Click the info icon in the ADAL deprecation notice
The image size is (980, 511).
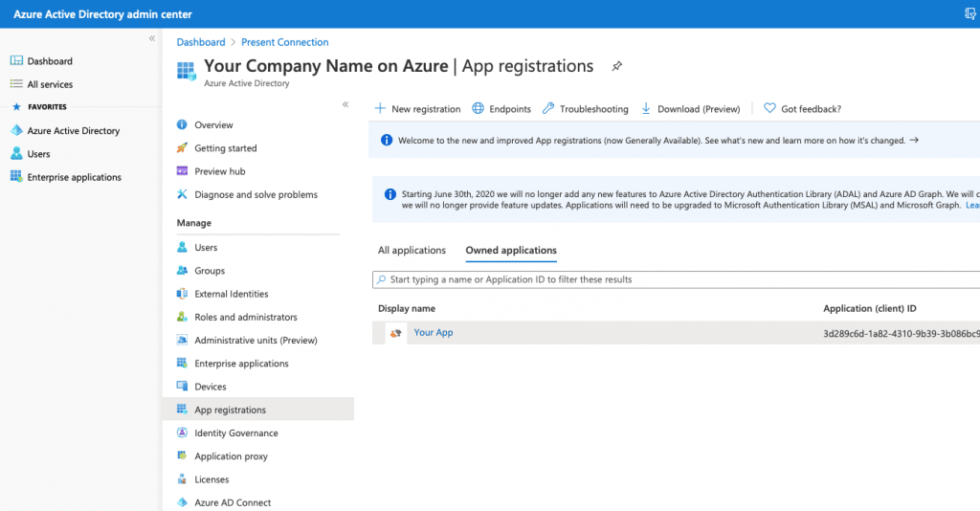click(x=390, y=194)
